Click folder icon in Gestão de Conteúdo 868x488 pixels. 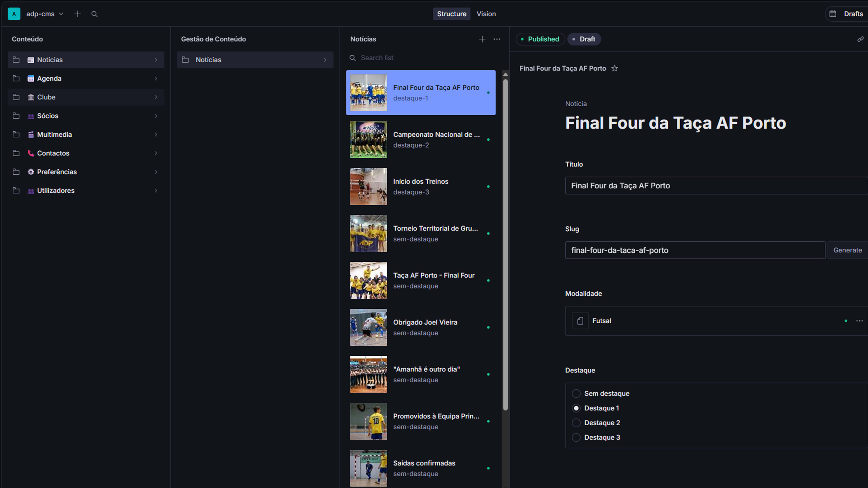185,60
